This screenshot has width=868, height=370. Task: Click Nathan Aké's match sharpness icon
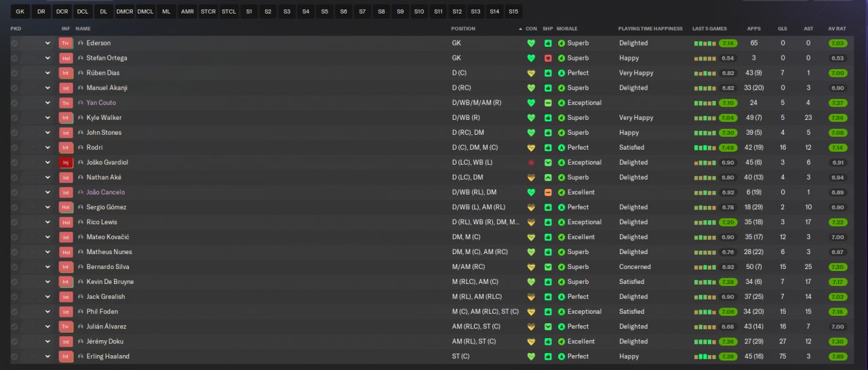coord(548,177)
